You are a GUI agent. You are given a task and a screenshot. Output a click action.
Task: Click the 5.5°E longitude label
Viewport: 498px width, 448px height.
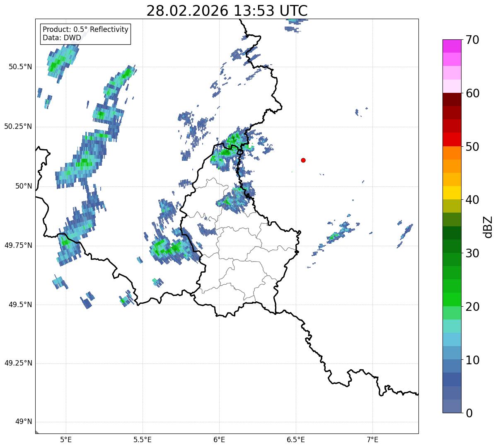(143, 440)
